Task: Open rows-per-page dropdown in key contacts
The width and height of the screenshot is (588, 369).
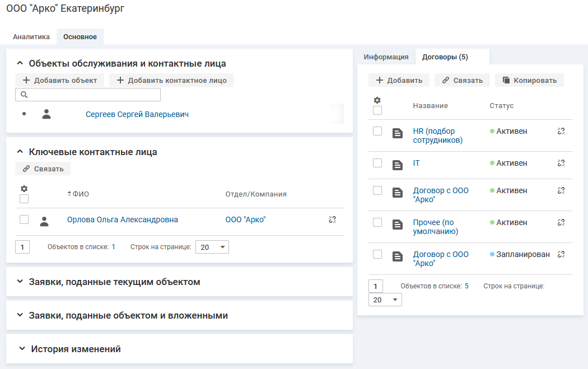Action: [212, 247]
